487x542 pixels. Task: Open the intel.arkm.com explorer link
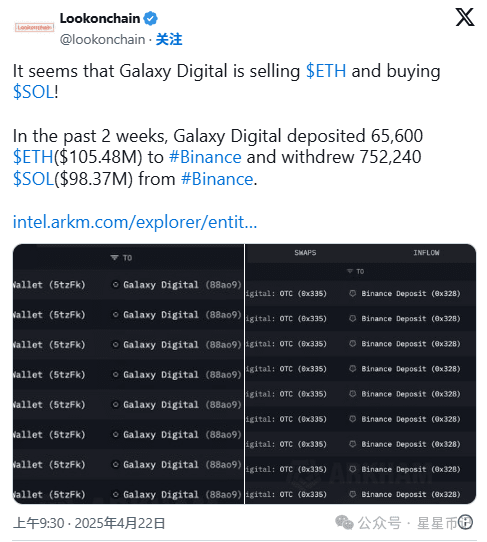(135, 222)
